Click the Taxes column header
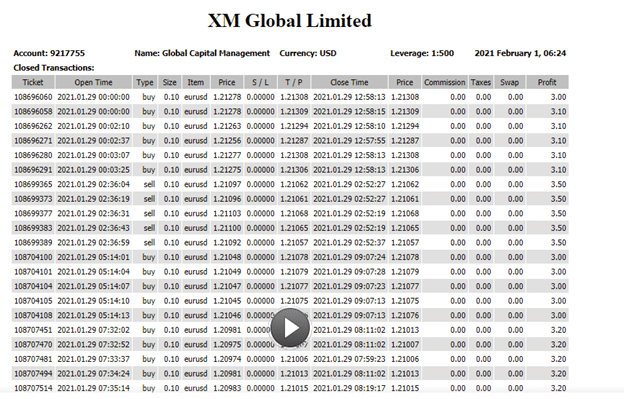 481,82
